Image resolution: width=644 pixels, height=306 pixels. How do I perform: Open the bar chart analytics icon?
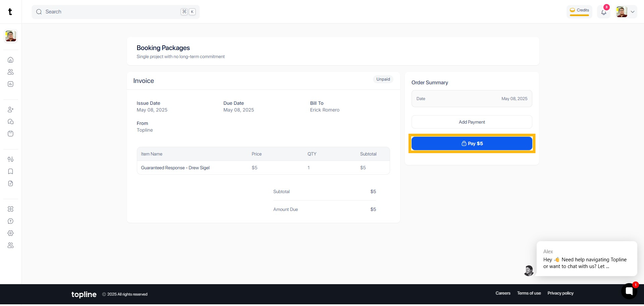tap(11, 84)
